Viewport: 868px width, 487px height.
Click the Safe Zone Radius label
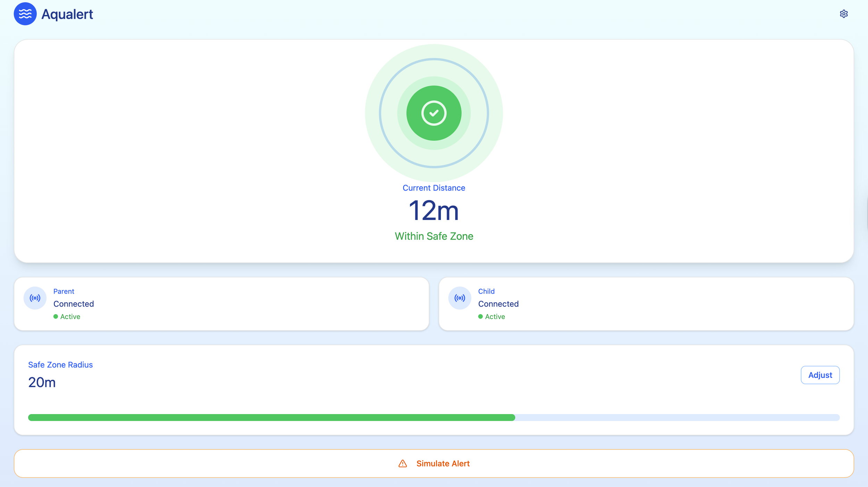(60, 365)
